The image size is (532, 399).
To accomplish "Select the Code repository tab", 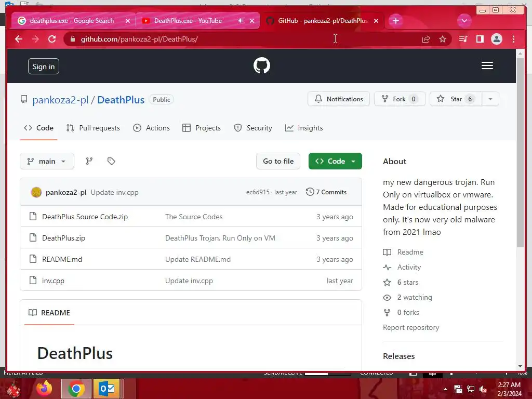I will coord(38,128).
